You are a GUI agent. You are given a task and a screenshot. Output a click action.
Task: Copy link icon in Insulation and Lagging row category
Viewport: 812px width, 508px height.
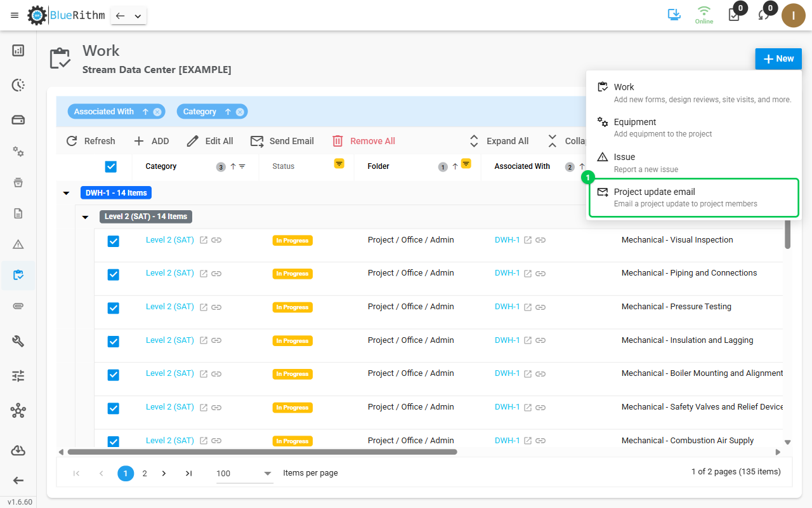216,340
